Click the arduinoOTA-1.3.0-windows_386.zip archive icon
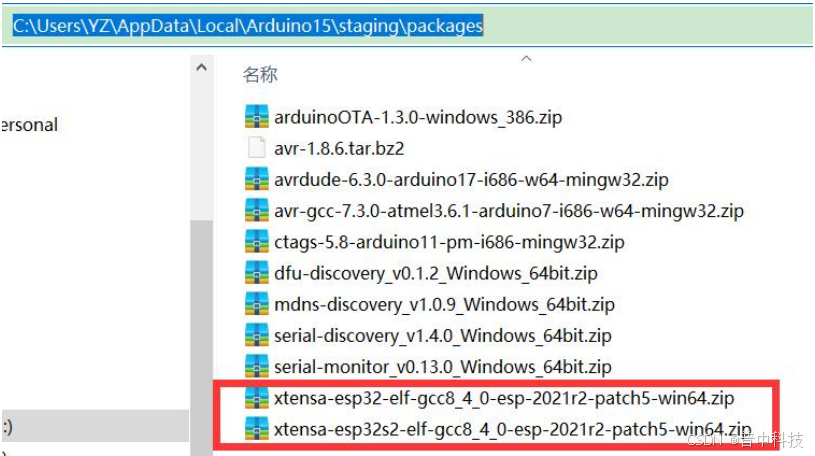Image resolution: width=815 pixels, height=456 pixels. 256,116
